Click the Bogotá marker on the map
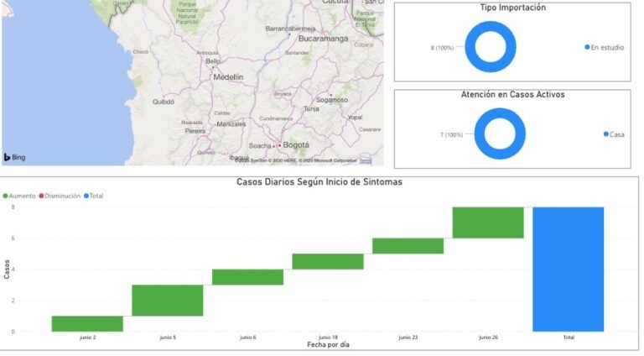The width and height of the screenshot is (644, 356). click(279, 144)
